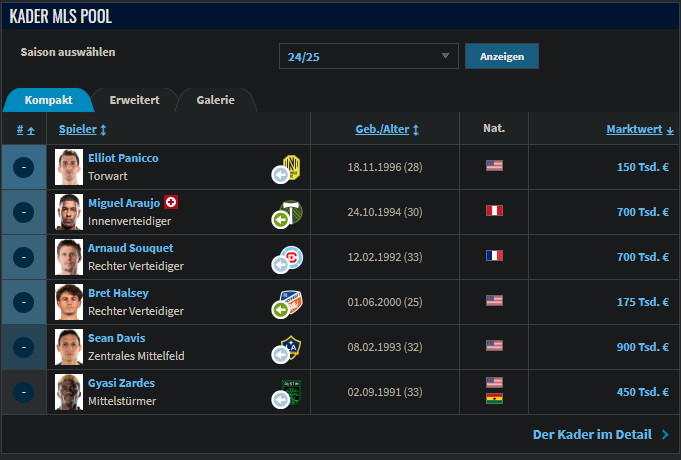
Task: Click the LA Galaxy crest beside Sean Davis
Action: click(x=291, y=346)
